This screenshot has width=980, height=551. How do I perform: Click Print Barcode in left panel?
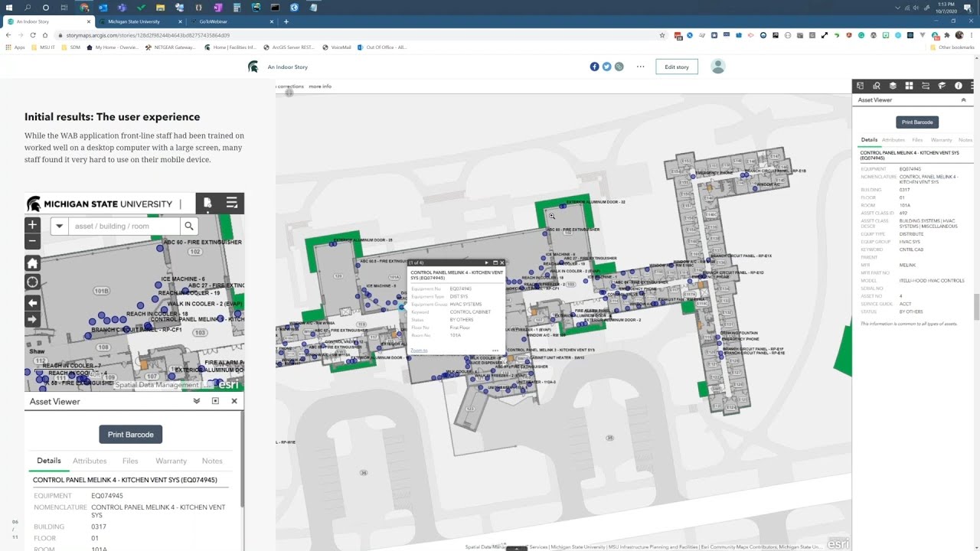130,435
